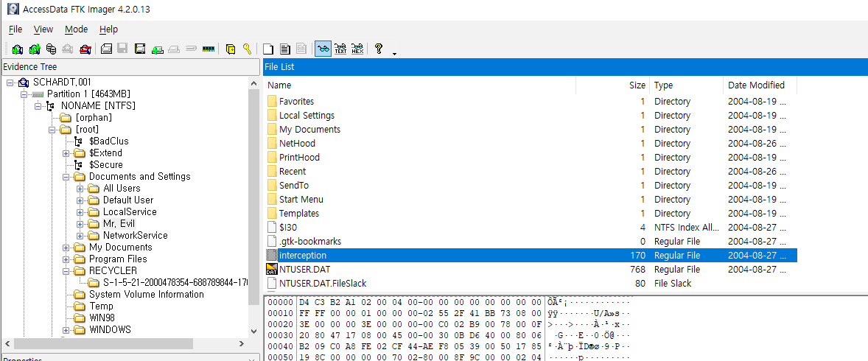868x361 pixels.
Task: Toggle automatic file view mode (glasses icon)
Action: tap(323, 49)
